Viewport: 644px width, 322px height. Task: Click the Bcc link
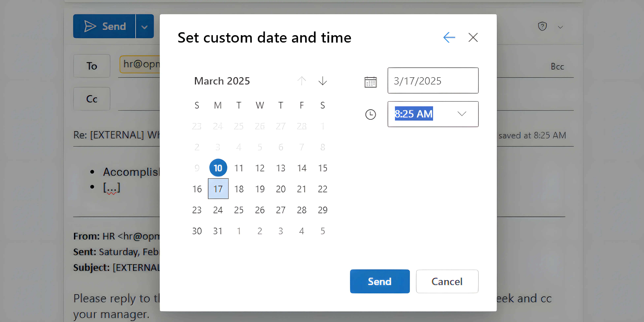coord(557,67)
